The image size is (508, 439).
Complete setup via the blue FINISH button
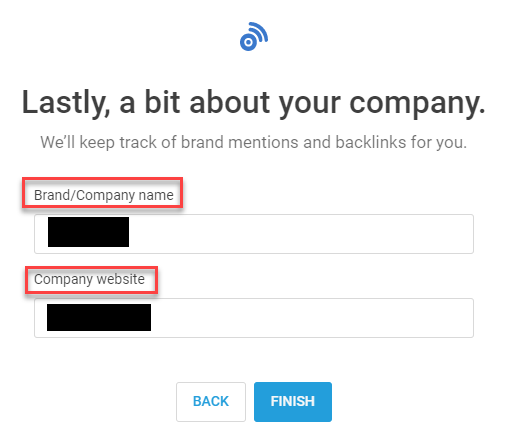click(x=293, y=402)
